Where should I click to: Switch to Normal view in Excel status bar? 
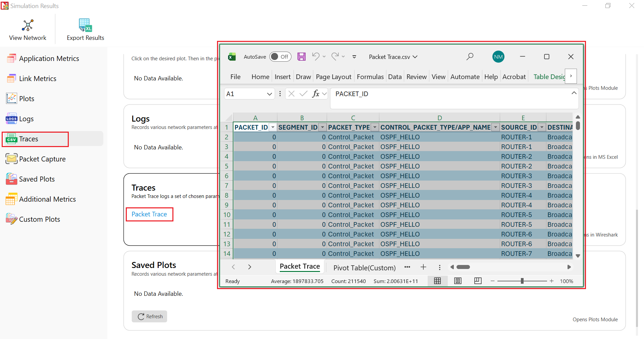coord(437,281)
